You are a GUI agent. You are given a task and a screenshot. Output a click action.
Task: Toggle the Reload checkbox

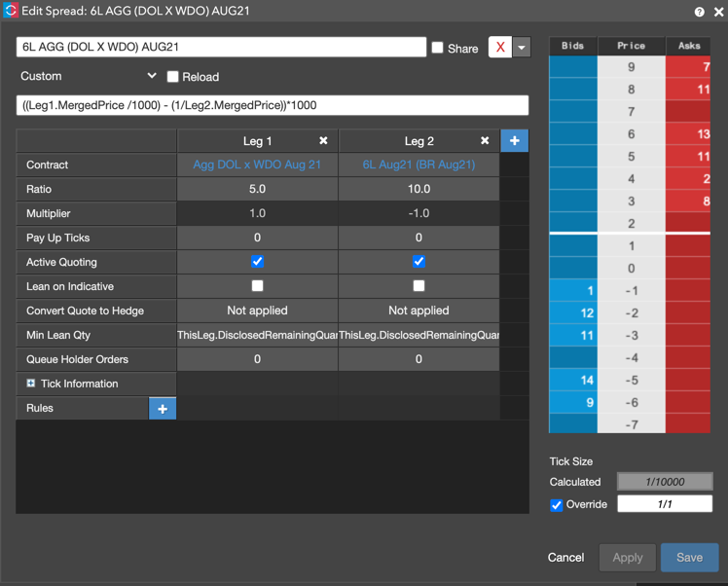point(172,77)
